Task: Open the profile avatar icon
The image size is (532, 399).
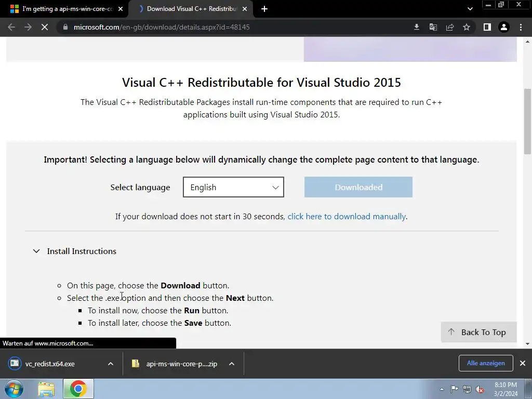Action: (504, 27)
